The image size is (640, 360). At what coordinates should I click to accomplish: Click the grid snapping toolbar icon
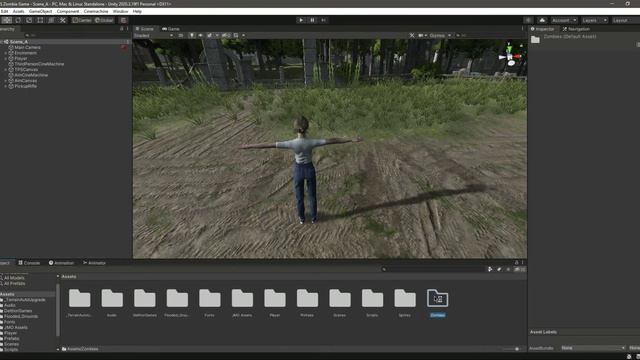pyautogui.click(x=123, y=20)
